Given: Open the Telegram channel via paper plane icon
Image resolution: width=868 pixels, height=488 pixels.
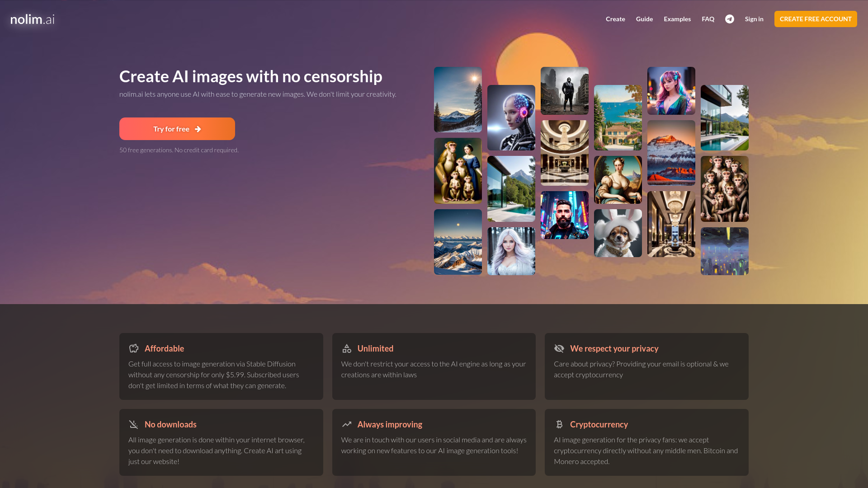Looking at the screenshot, I should pos(730,19).
